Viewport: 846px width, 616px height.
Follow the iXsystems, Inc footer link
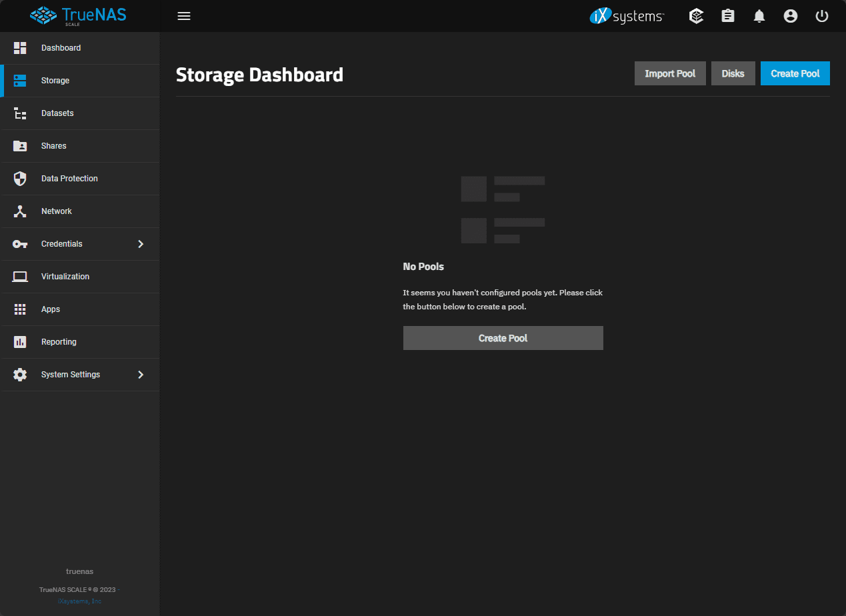click(x=79, y=601)
